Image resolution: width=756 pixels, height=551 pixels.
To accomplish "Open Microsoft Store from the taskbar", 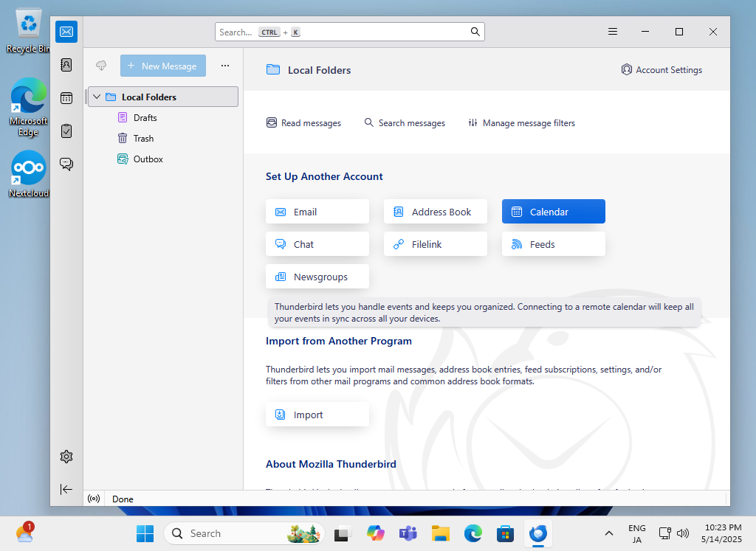I will click(505, 533).
